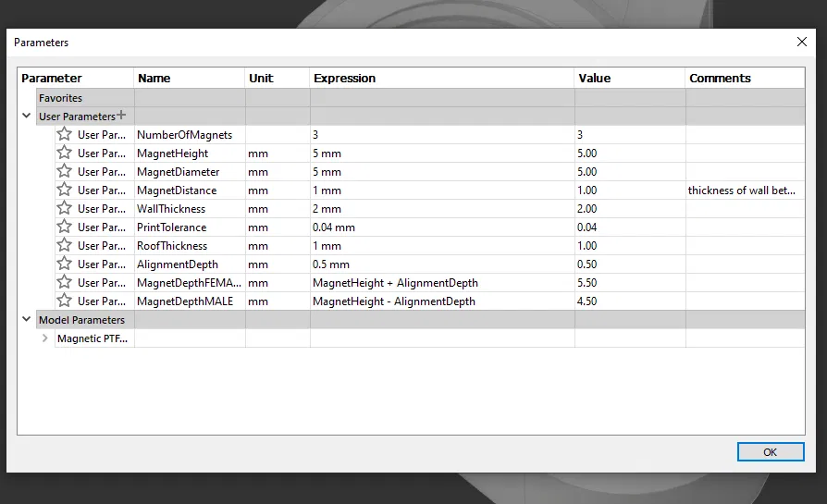
Task: Favorite the PrintTolerance parameter star
Action: coord(65,227)
